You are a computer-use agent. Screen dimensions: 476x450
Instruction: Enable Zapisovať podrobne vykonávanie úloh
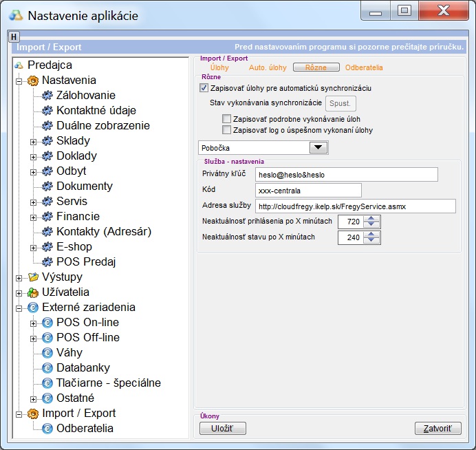(226, 119)
